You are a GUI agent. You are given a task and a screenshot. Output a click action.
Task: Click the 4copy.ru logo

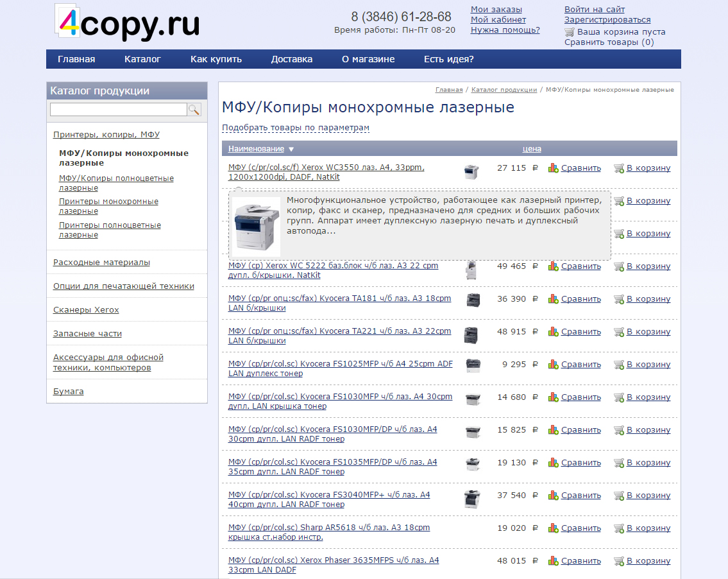[128, 22]
